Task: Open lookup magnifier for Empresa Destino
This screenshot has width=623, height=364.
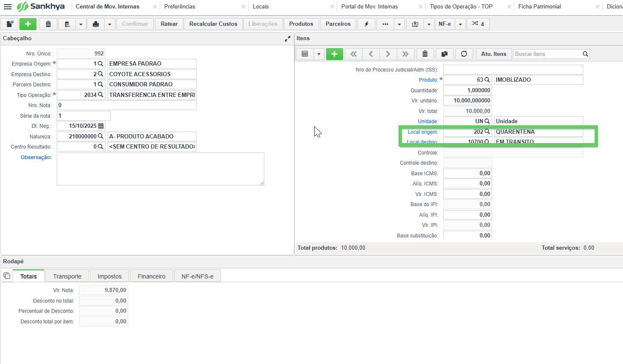Action: (x=101, y=74)
